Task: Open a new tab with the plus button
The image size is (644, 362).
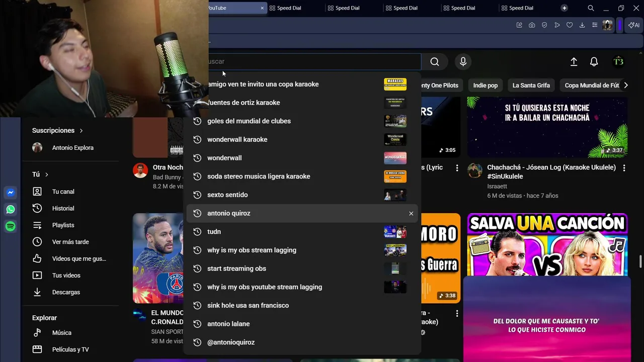Action: click(565, 8)
